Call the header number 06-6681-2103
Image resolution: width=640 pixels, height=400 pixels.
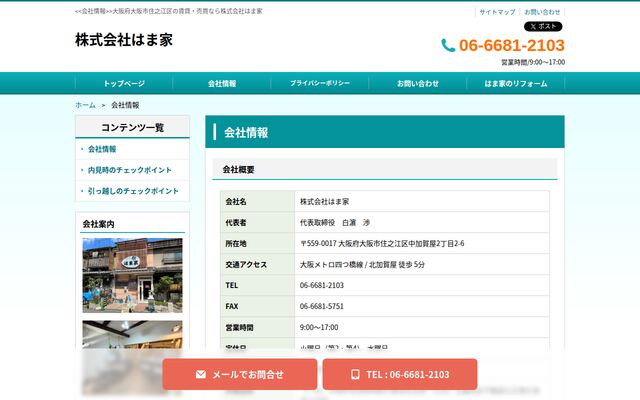click(x=511, y=45)
